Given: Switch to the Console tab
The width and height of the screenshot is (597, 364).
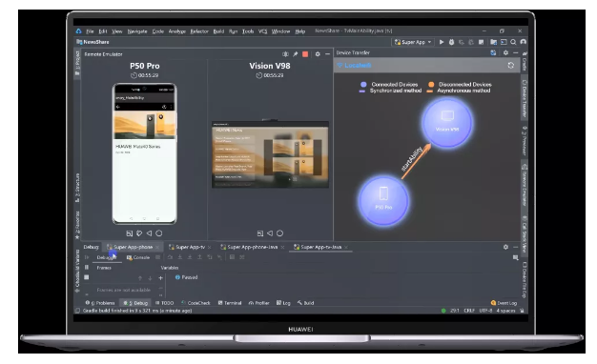Looking at the screenshot, I should click(138, 257).
